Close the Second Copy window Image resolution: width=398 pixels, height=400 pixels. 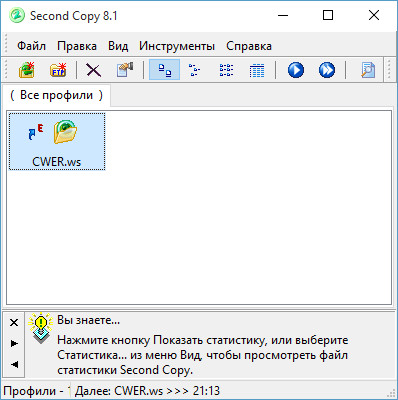[x=374, y=15]
